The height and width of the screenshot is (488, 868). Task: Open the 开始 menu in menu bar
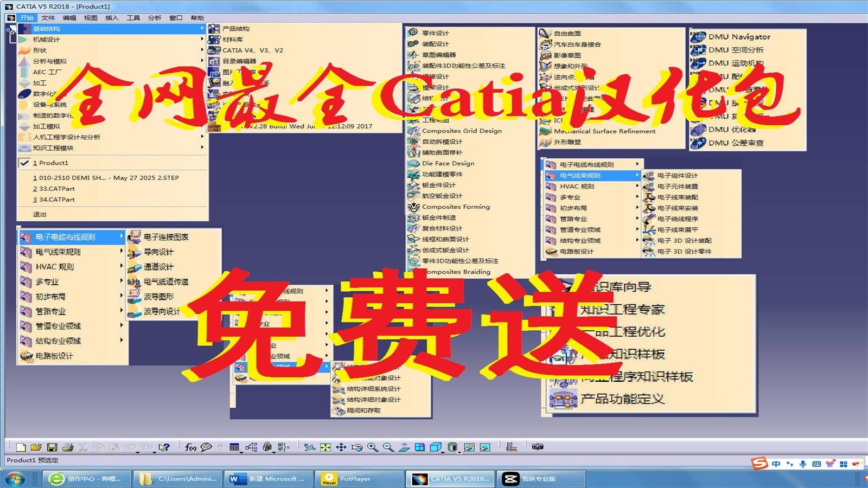click(27, 18)
